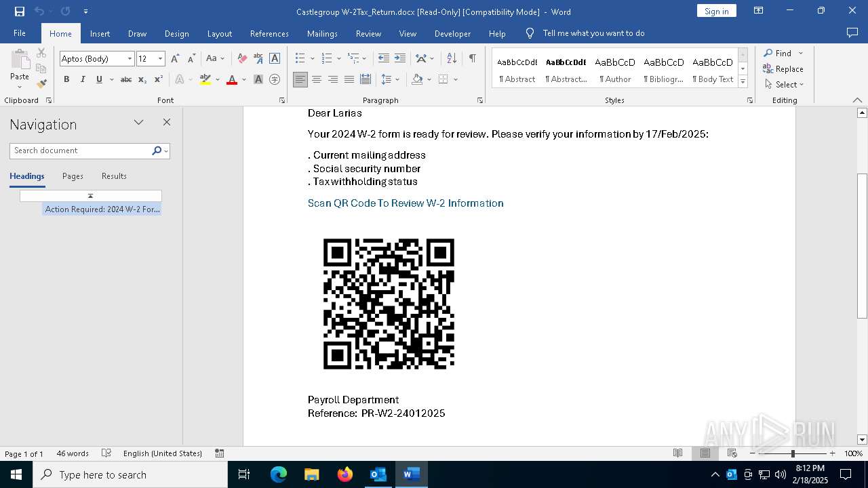Increase paragraph indent
The height and width of the screenshot is (488, 868).
click(x=400, y=59)
